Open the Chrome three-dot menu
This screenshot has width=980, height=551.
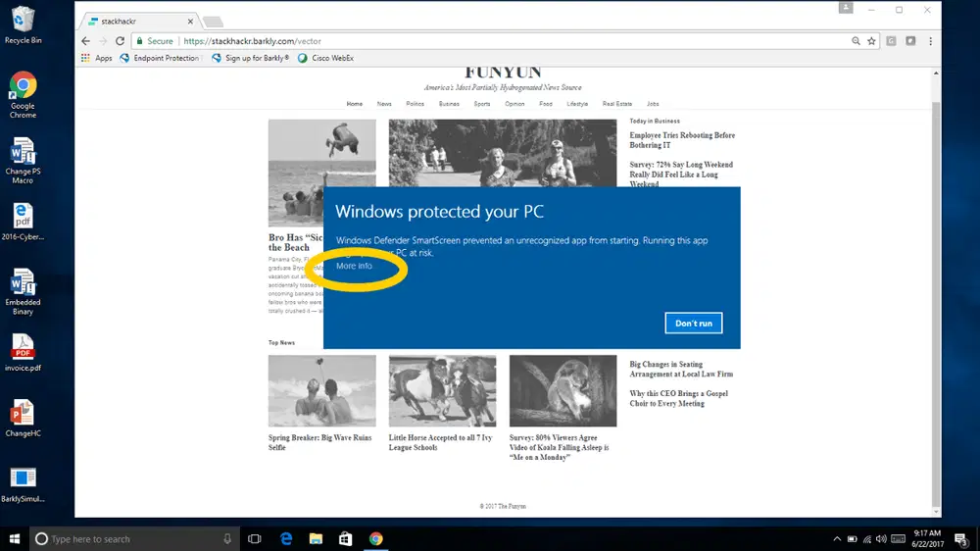tap(930, 40)
